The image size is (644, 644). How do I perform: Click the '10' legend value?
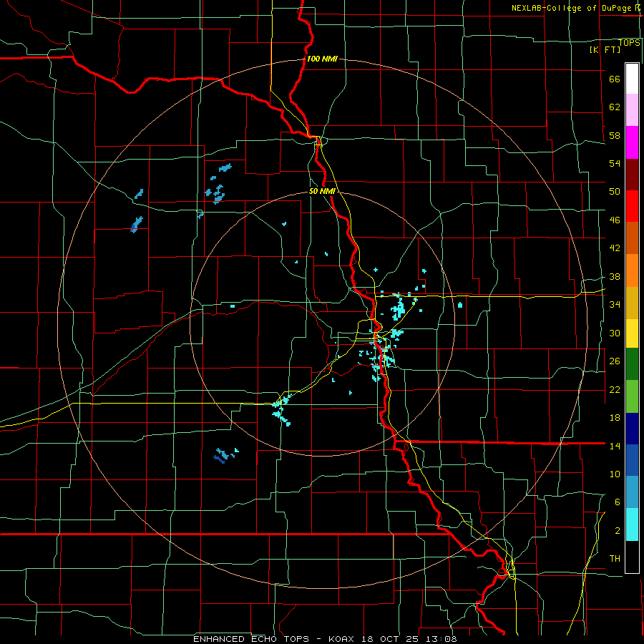[x=615, y=474]
